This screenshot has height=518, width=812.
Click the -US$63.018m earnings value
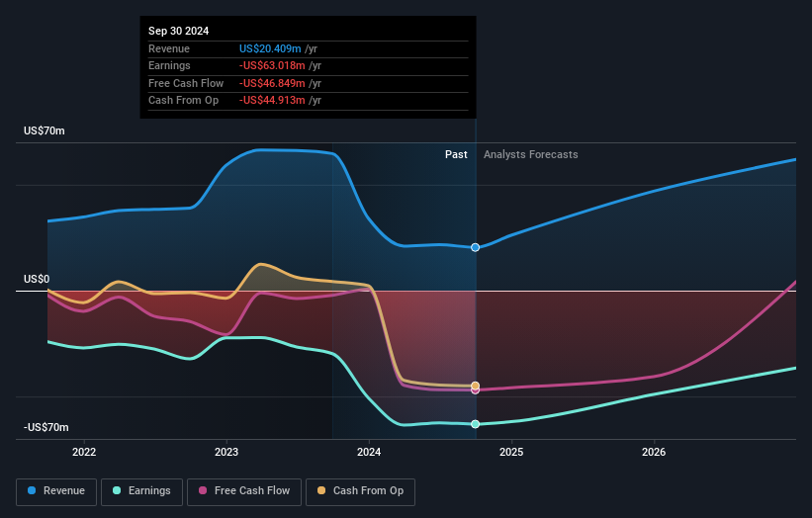click(x=272, y=65)
